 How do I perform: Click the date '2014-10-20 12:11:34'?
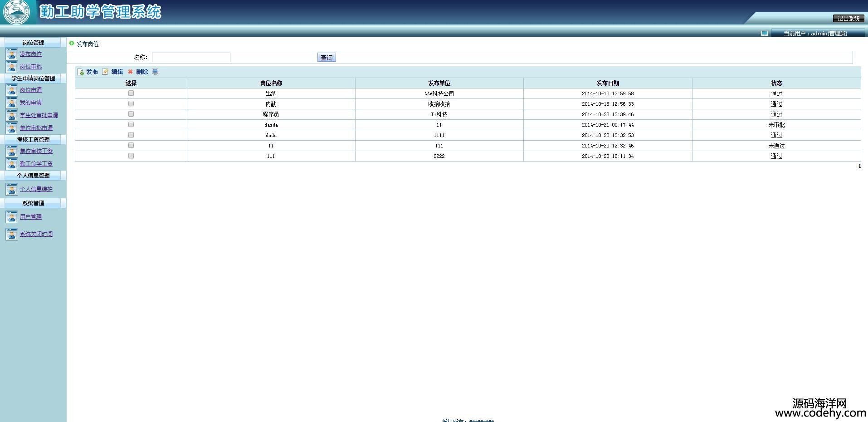click(608, 156)
